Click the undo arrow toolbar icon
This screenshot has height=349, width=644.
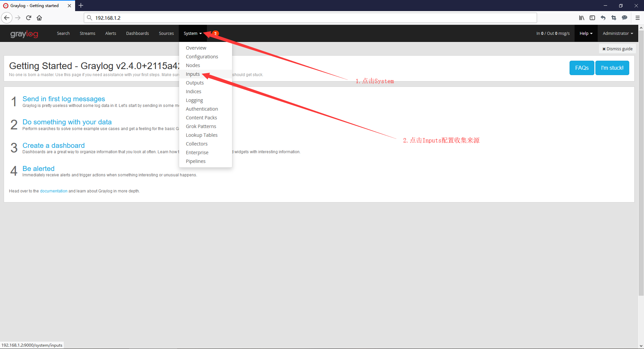click(x=603, y=18)
